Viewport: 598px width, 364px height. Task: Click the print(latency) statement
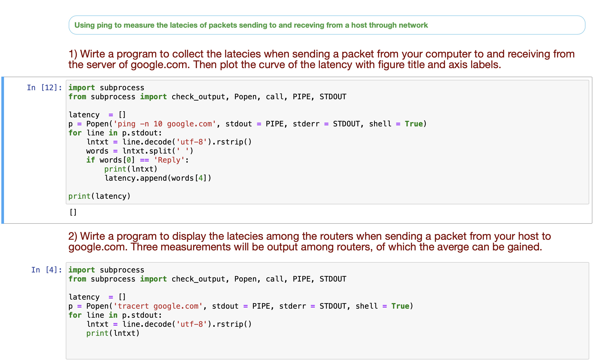tap(99, 196)
